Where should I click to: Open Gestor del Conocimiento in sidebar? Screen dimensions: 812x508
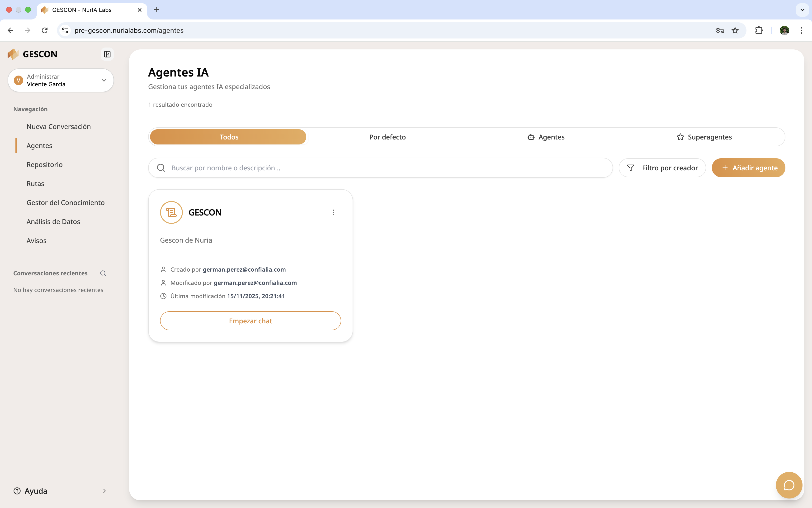click(66, 203)
